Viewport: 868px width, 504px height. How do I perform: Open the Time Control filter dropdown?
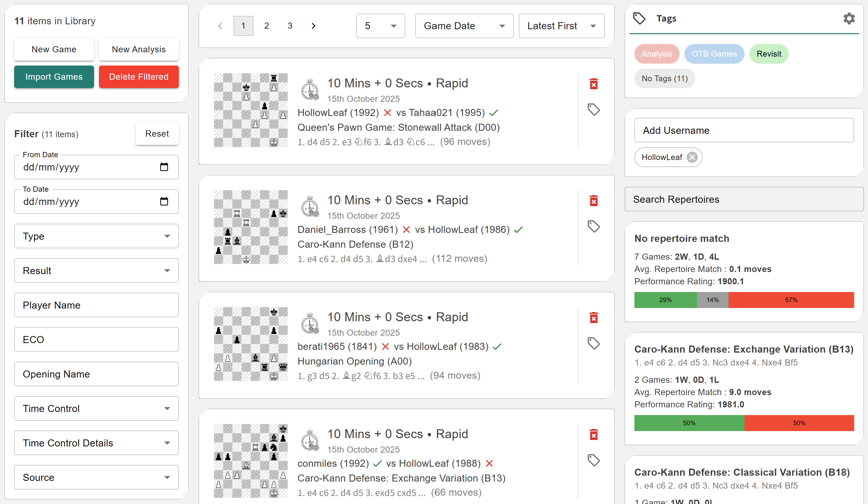click(x=97, y=409)
